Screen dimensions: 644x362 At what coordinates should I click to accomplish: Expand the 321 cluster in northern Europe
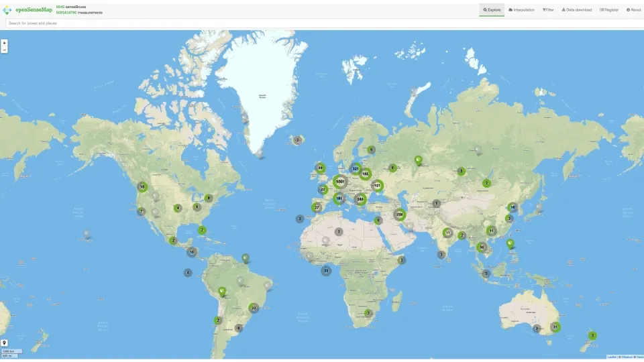[x=356, y=169]
